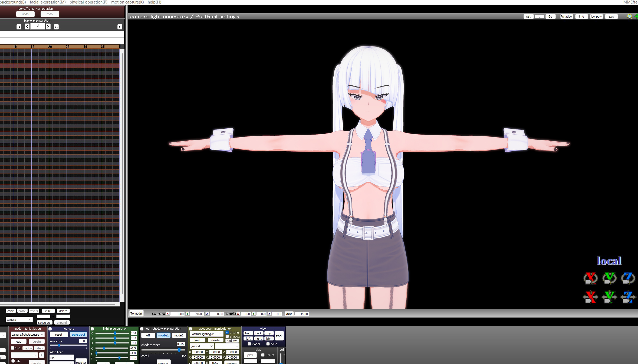Viewport: 638px width, 364px height.
Task: Click the red X move camera icon
Action: coord(590,297)
